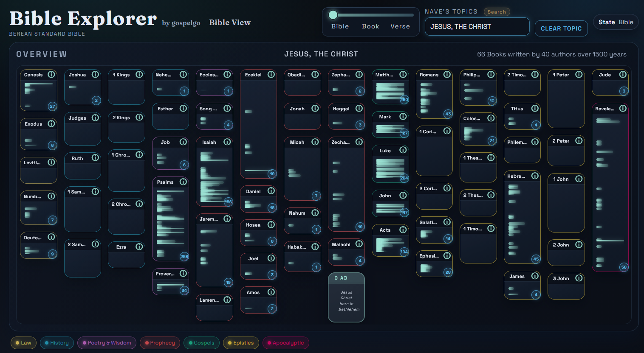Open info for the Gospel of John
The width and height of the screenshot is (644, 353).
coord(403,195)
